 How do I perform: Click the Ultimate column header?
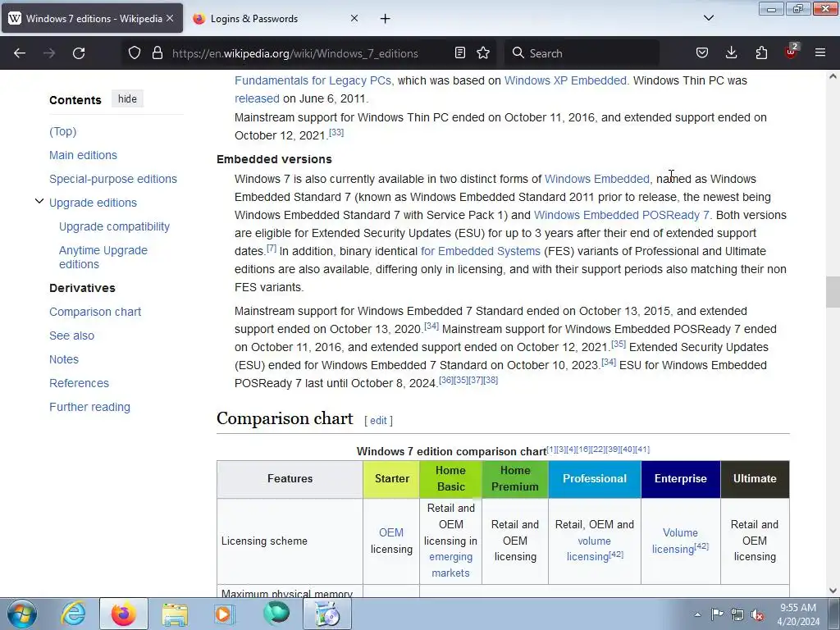[x=755, y=479]
